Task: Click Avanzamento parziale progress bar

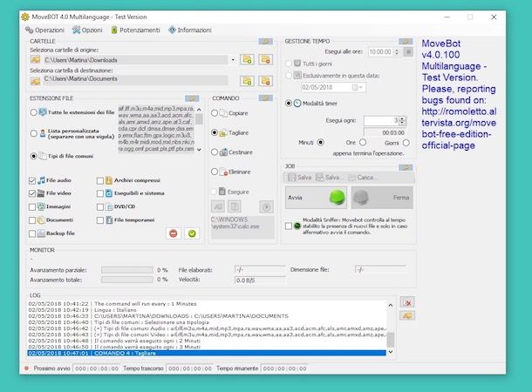Action: click(x=126, y=270)
